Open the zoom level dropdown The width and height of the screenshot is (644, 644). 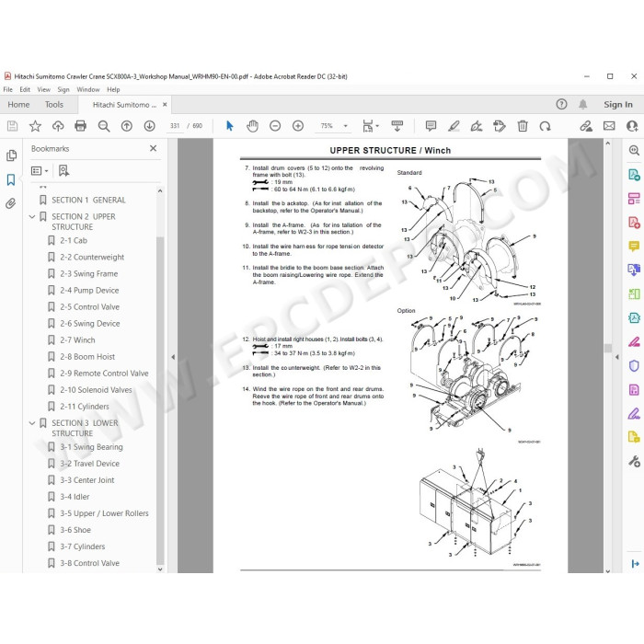(345, 126)
